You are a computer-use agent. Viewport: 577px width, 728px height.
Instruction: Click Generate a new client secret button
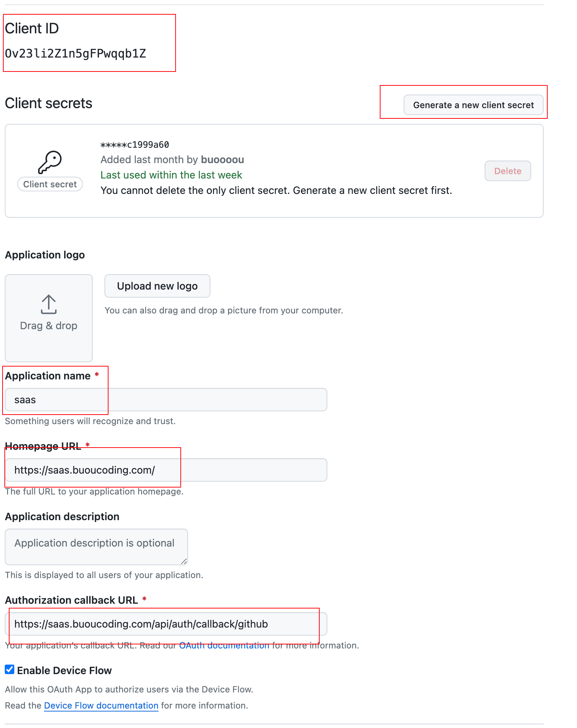[473, 105]
